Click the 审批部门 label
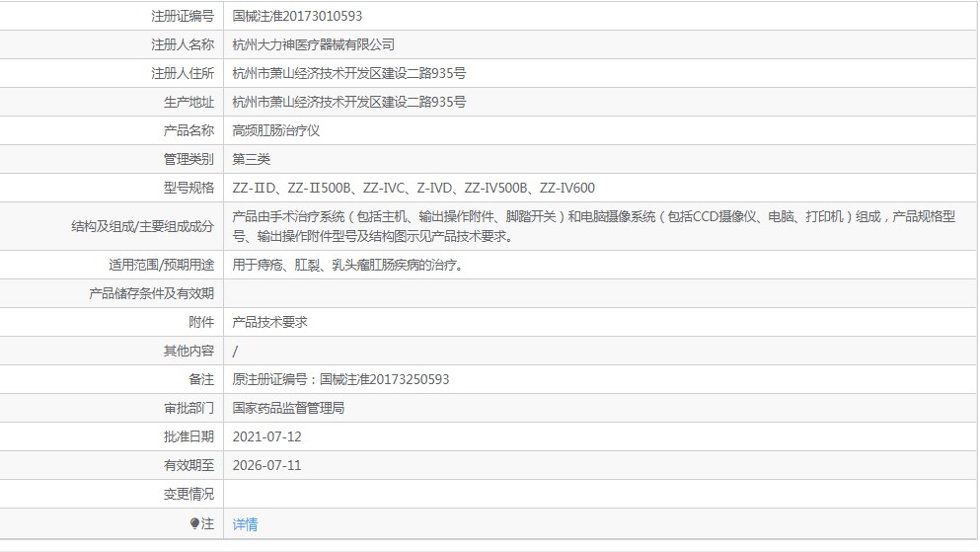 pyautogui.click(x=188, y=408)
